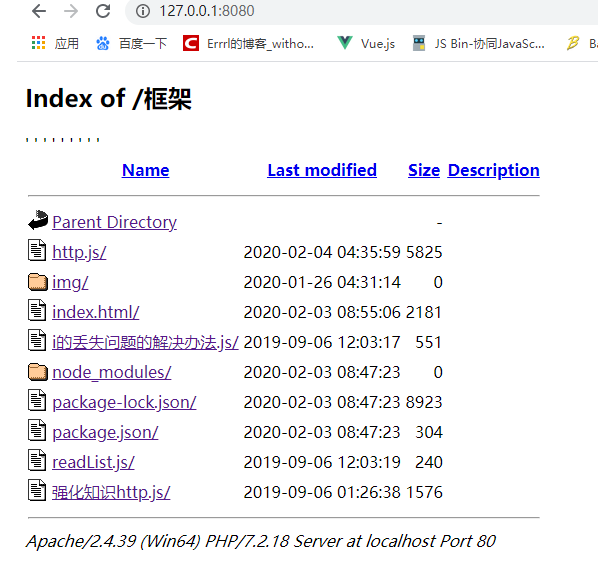Click the JS Bin bookmark icon
Viewport: 613px width, 567px height.
(x=419, y=43)
